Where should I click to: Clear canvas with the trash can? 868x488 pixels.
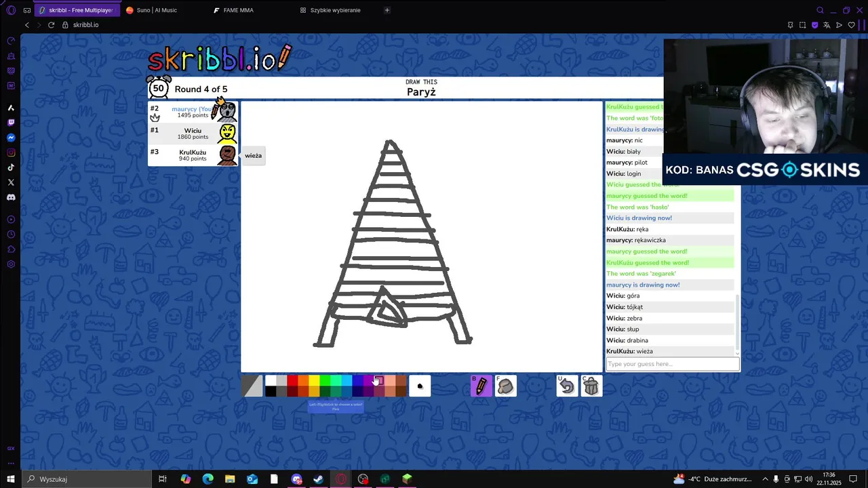591,386
